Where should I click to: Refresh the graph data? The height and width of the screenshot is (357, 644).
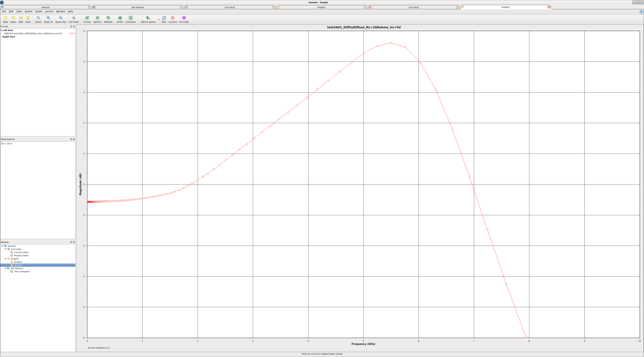coord(108,19)
